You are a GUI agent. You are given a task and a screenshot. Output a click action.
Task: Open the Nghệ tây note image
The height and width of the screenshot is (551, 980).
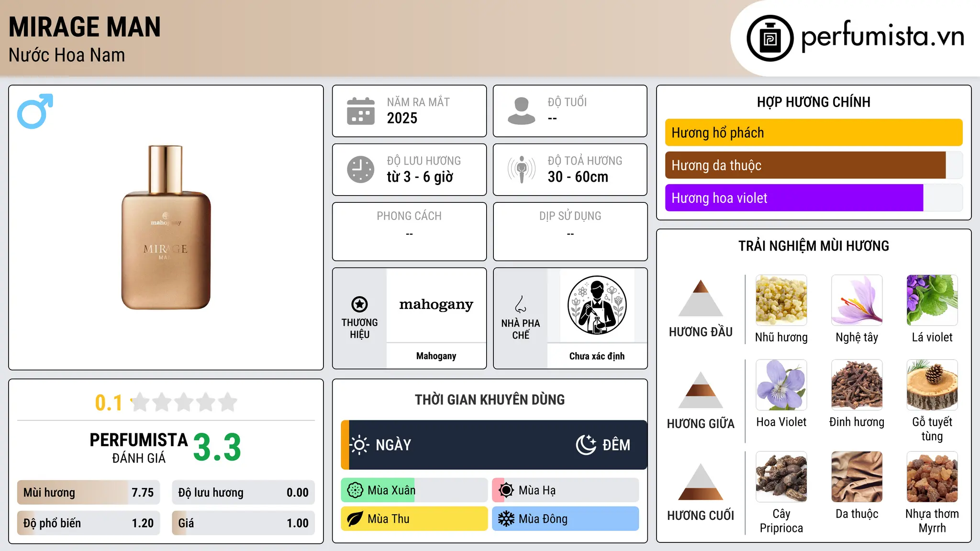point(857,300)
